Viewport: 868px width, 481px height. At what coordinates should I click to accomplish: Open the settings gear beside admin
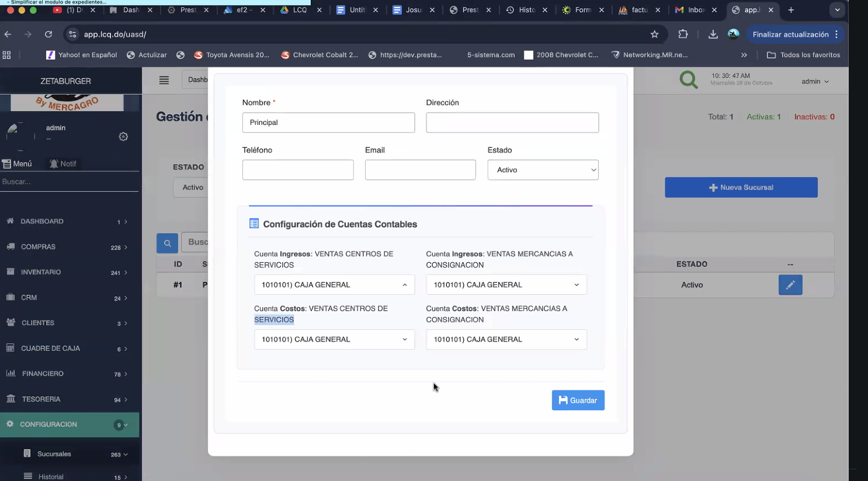point(123,137)
